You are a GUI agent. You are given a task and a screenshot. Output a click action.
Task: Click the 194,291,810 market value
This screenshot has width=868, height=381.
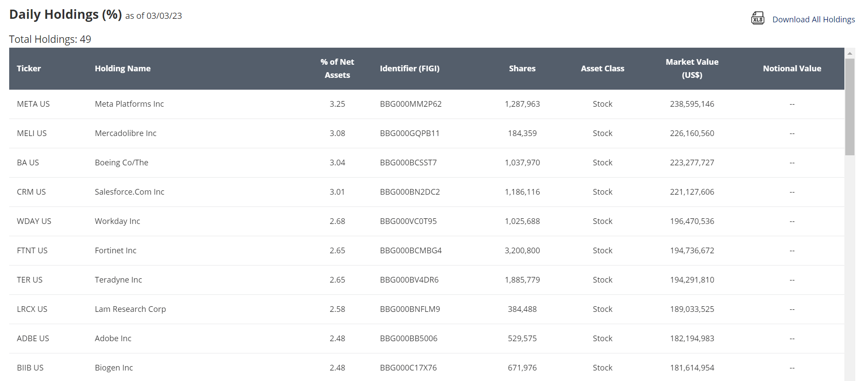pos(692,280)
